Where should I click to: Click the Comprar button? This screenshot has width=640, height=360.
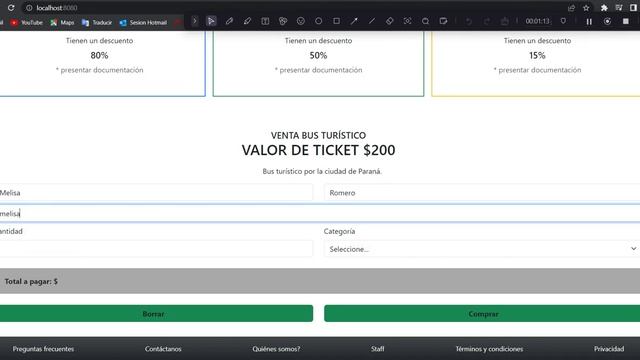(482, 313)
